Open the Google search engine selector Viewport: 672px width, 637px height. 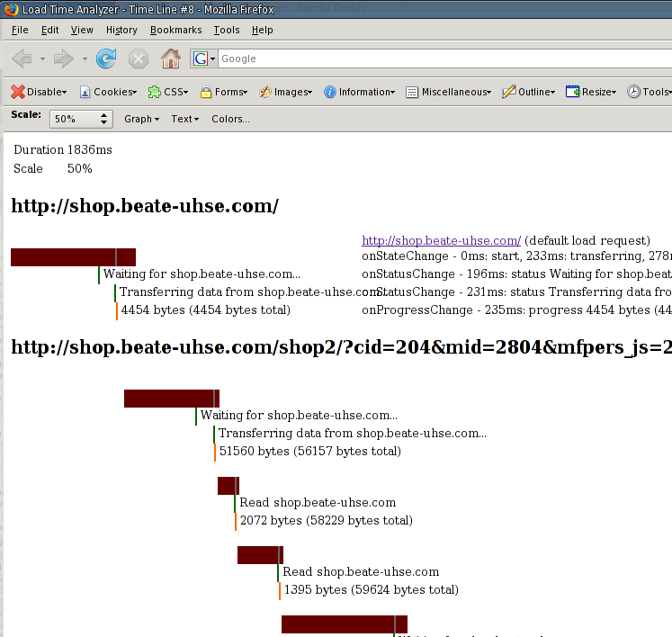[x=203, y=58]
